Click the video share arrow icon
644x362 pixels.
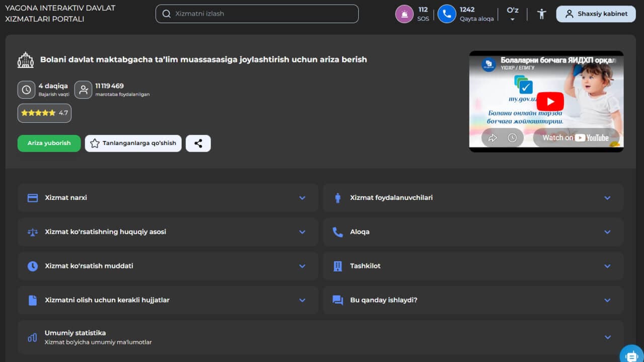pyautogui.click(x=493, y=138)
